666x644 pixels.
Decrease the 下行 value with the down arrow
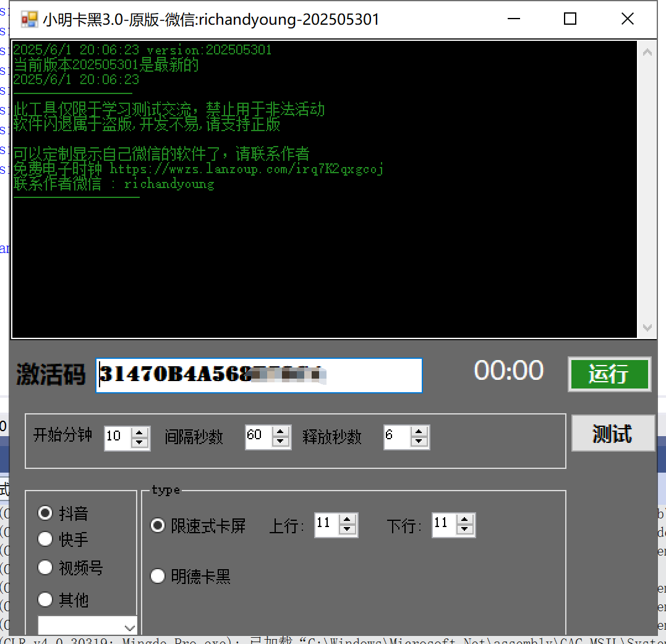tap(465, 530)
